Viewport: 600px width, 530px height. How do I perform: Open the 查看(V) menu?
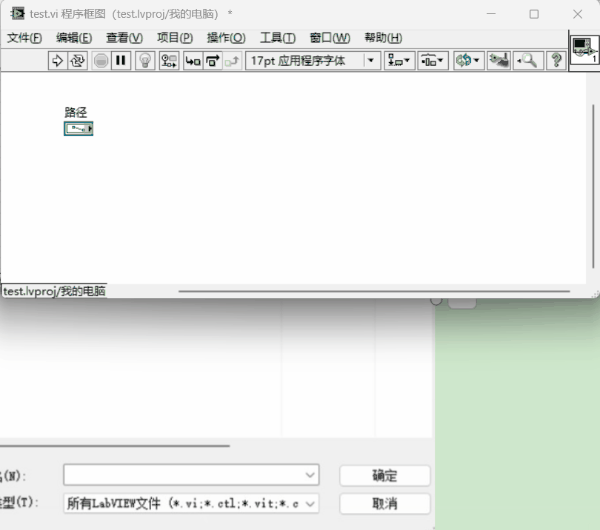124,38
